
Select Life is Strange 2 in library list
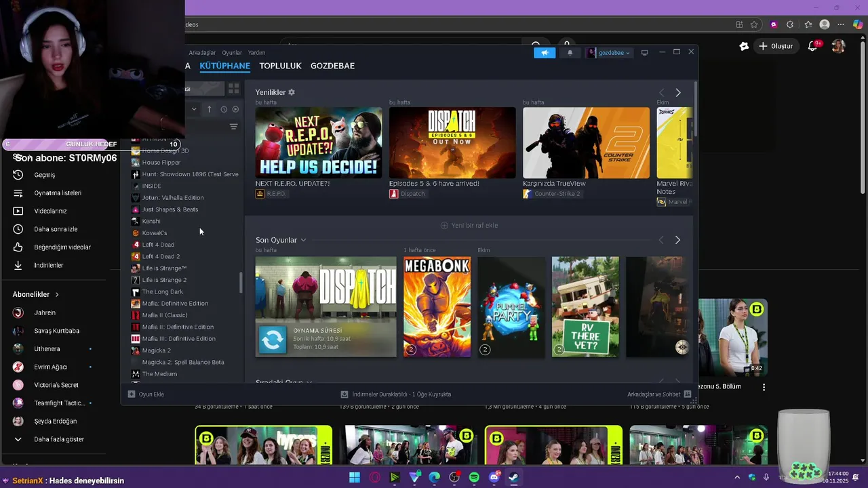click(x=164, y=280)
